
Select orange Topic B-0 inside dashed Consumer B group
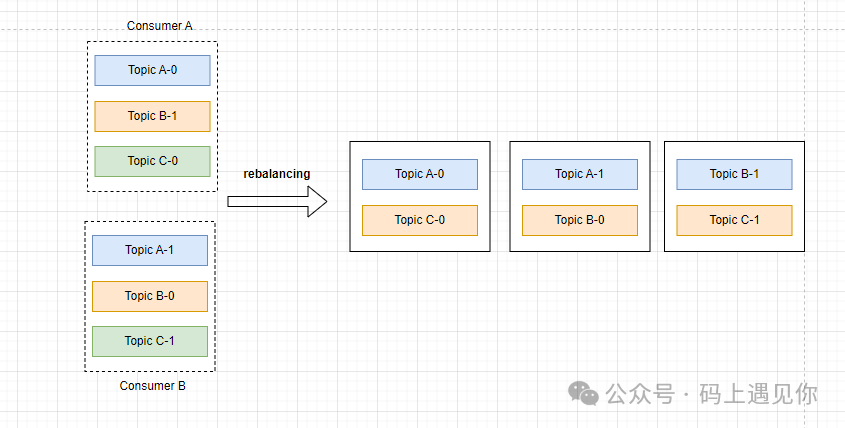(150, 296)
